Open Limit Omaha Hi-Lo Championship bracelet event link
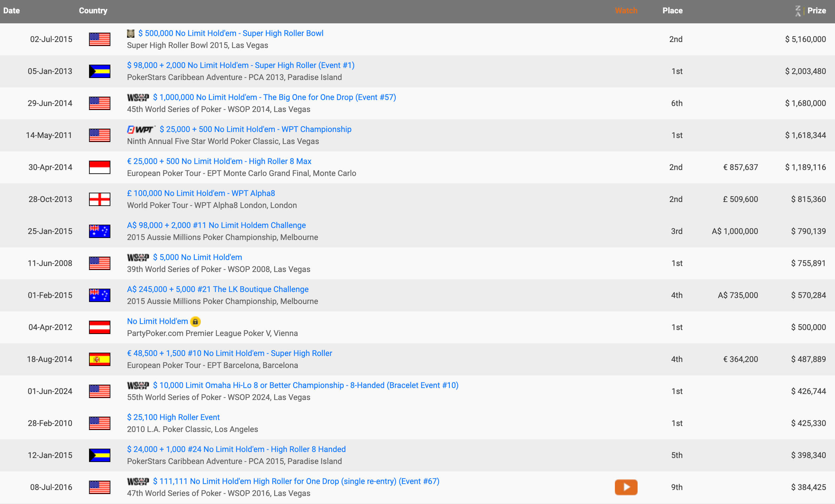This screenshot has height=504, width=835. click(305, 385)
